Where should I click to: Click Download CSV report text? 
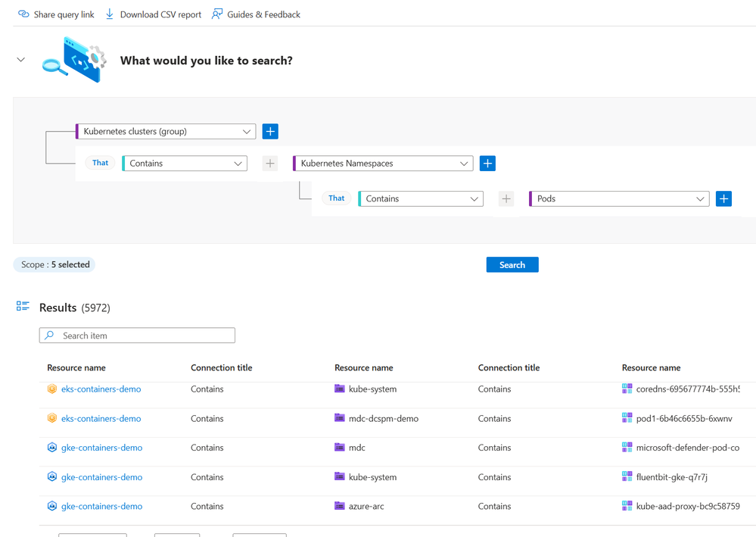point(160,14)
